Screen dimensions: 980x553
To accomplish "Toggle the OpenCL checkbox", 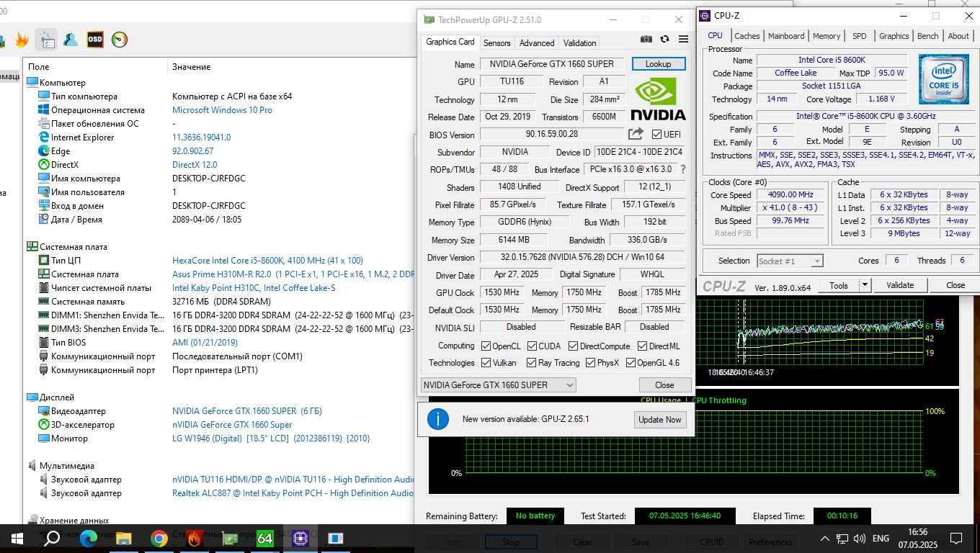I will 486,346.
